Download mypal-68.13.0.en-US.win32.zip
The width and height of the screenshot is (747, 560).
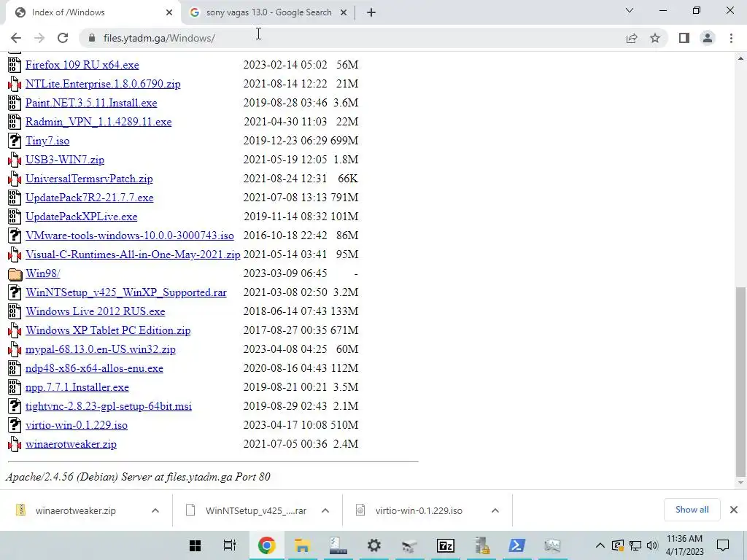tap(101, 349)
